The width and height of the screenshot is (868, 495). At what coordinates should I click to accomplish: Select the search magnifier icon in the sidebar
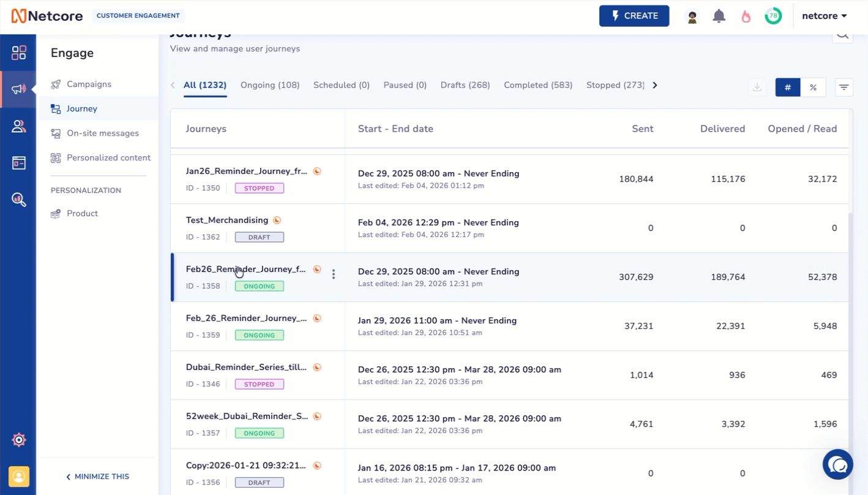(x=18, y=200)
